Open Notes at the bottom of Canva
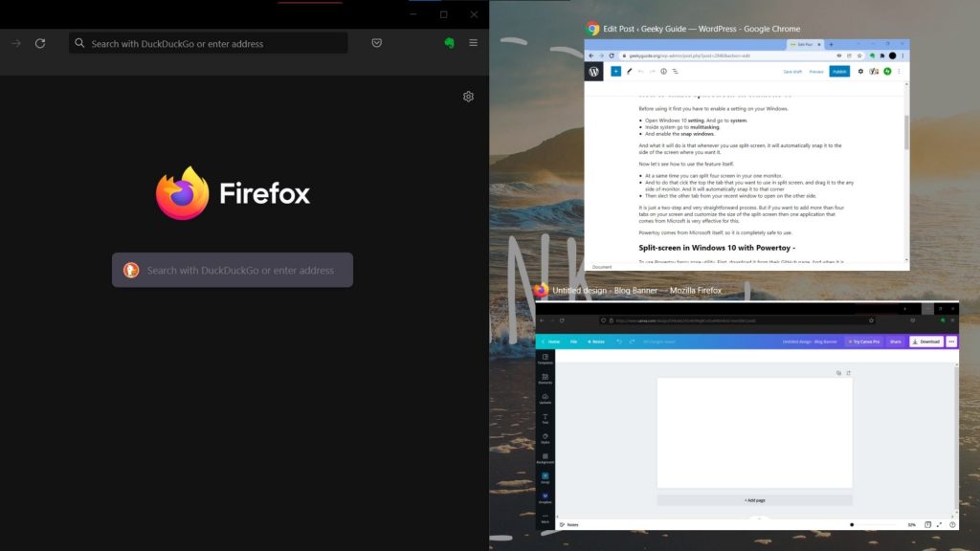The image size is (980, 551). tap(568, 525)
